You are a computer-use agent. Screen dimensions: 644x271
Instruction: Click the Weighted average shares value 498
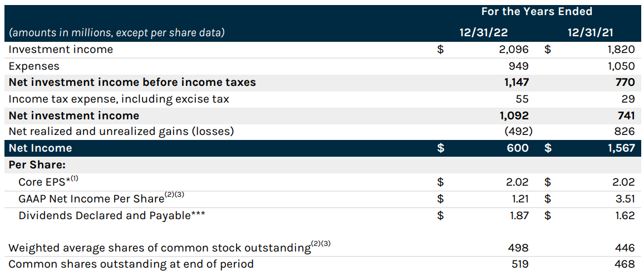[518, 248]
